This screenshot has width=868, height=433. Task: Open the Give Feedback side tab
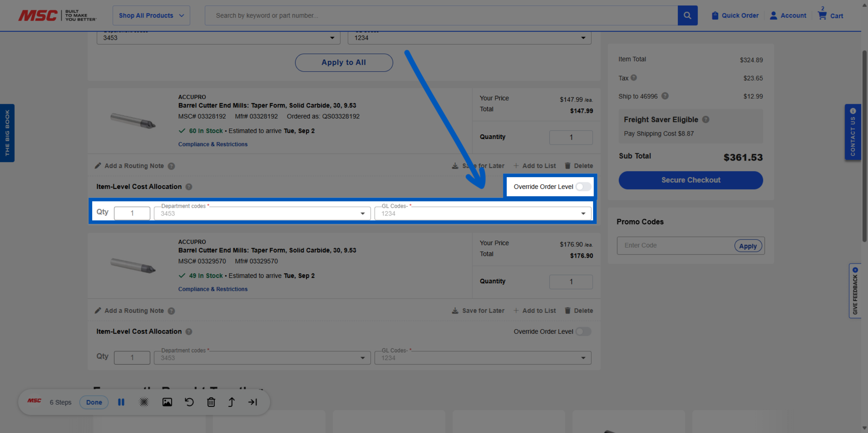pos(855,291)
